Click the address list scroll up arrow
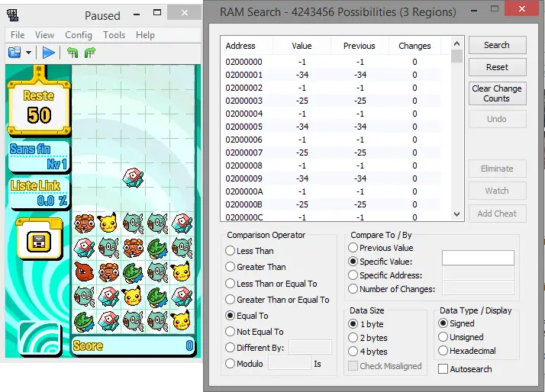The image size is (545, 392). pos(456,43)
